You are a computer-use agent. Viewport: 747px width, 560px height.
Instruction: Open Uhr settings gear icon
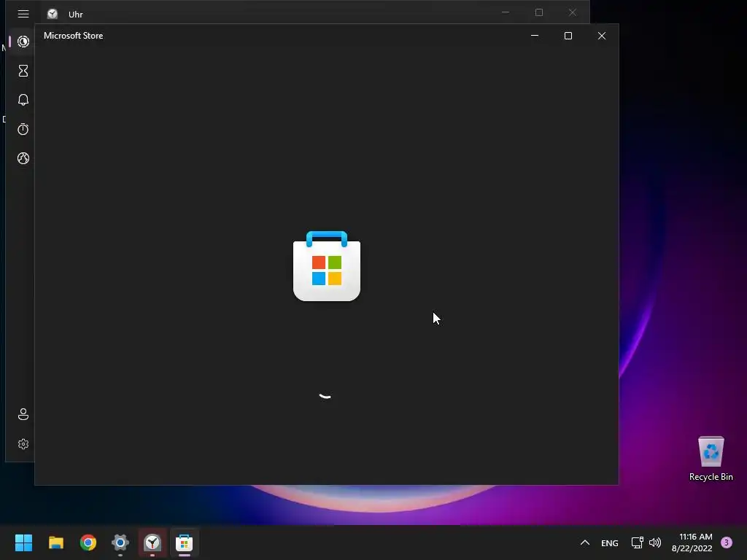point(23,444)
